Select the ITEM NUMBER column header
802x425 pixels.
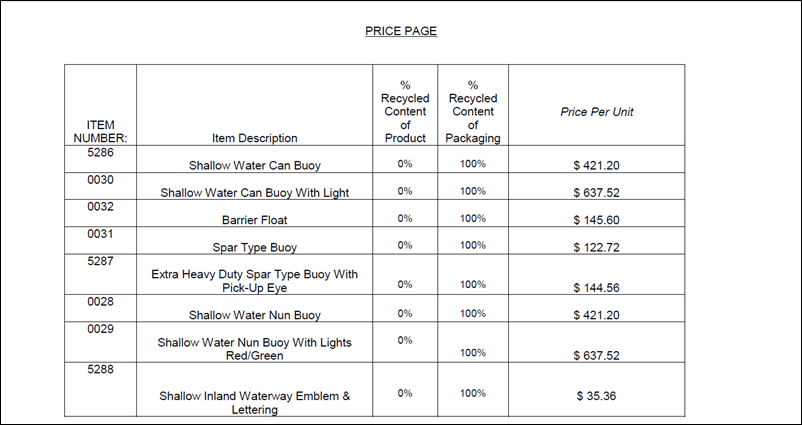pos(100,131)
